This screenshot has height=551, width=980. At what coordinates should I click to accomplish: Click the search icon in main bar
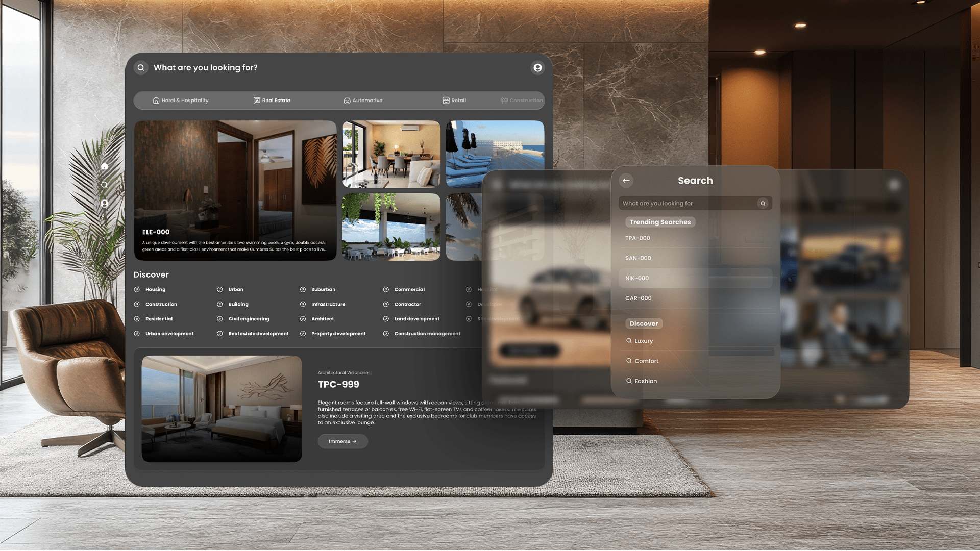(141, 67)
